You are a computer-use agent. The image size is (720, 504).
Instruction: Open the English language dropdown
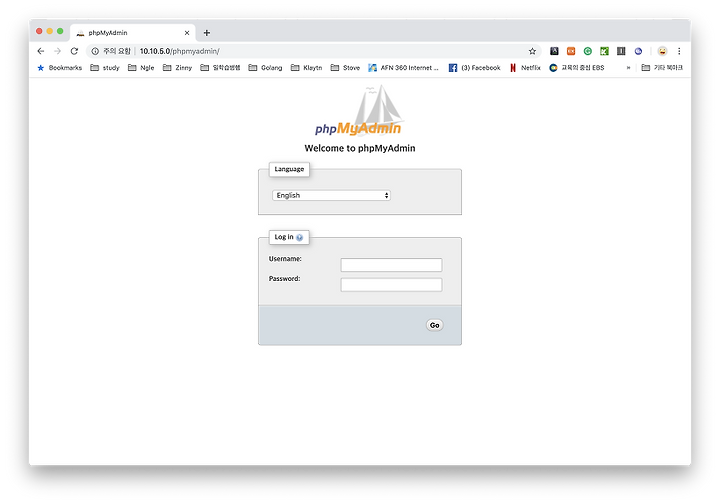(x=332, y=195)
